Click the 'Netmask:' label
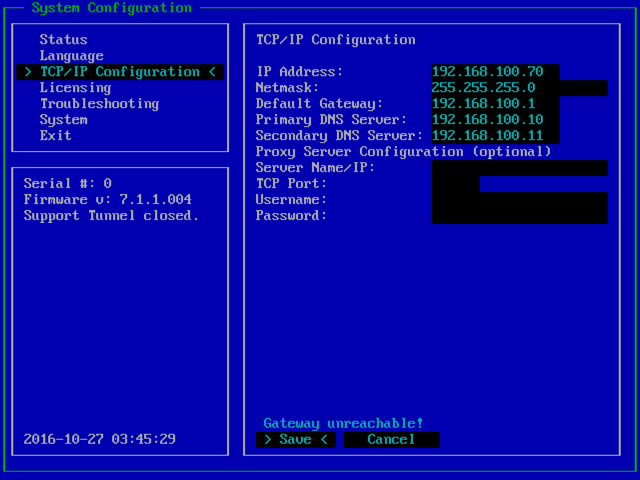Screen dimensions: 640x480 click(287, 88)
